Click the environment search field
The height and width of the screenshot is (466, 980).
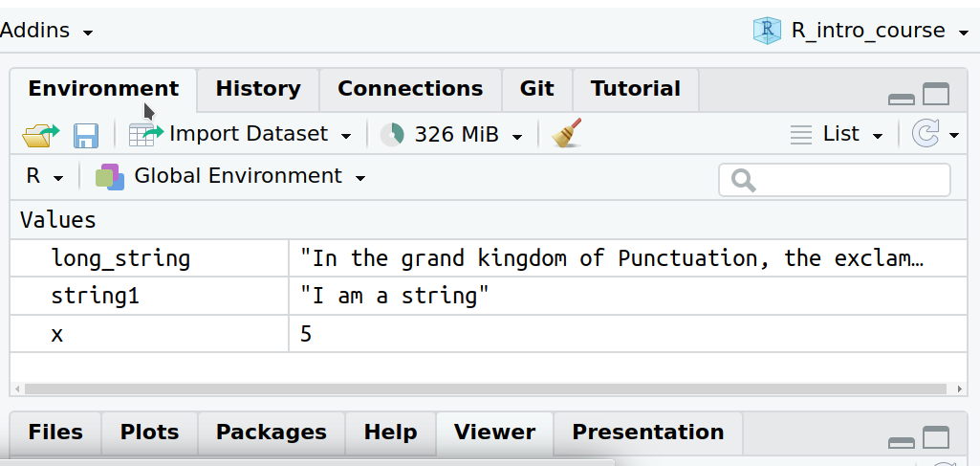[x=835, y=180]
